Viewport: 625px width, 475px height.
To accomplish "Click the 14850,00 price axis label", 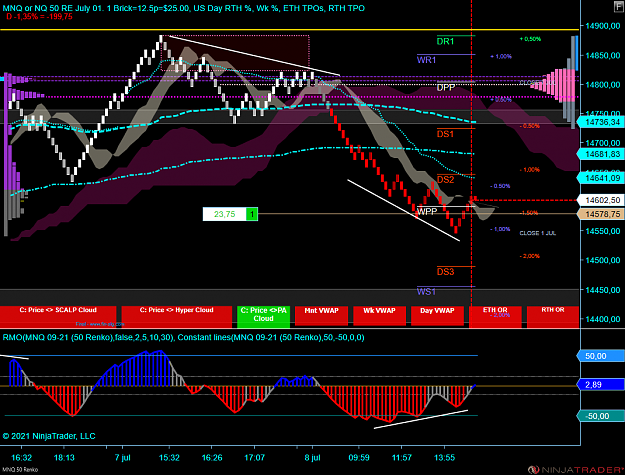I will [x=603, y=55].
